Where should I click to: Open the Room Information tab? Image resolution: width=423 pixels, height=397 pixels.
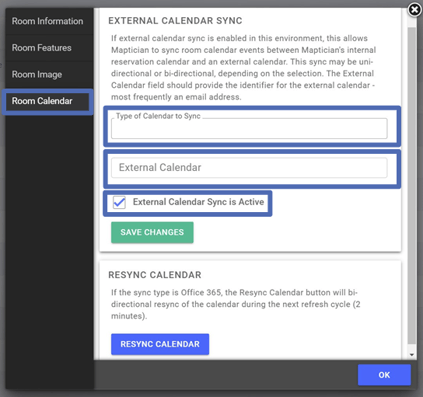point(48,21)
